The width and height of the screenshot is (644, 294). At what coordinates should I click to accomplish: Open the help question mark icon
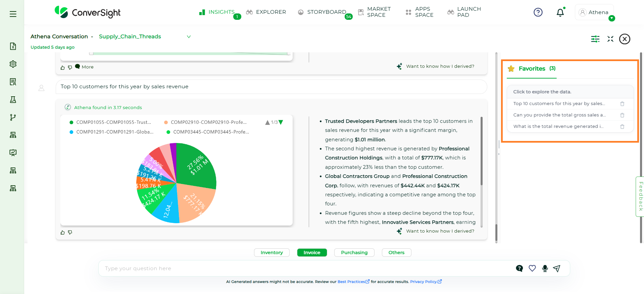point(538,12)
